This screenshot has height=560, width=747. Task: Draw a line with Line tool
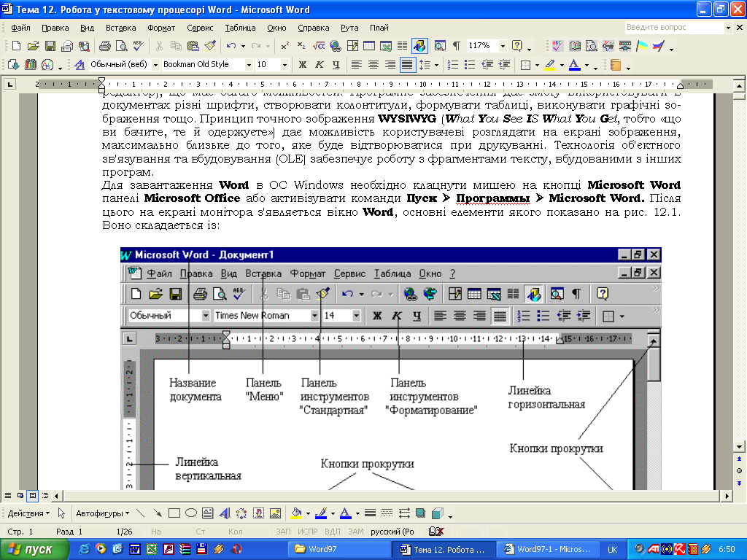[x=140, y=513]
